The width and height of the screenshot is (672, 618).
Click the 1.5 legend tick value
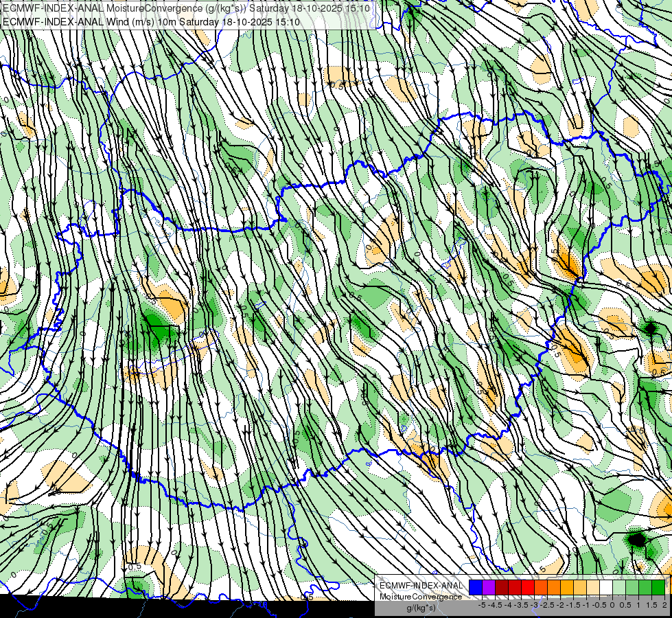(652, 605)
